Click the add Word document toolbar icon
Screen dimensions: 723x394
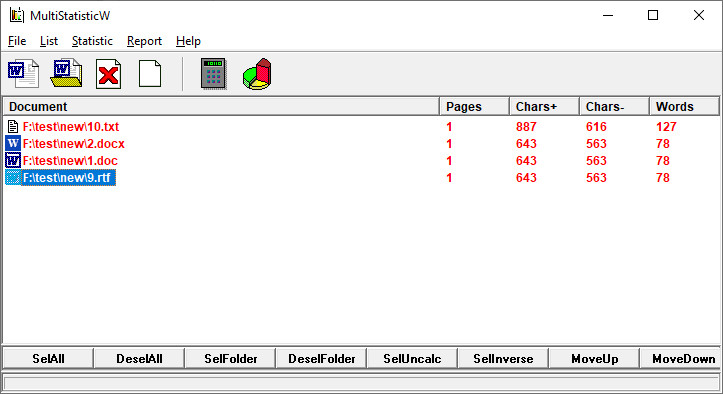click(23, 73)
